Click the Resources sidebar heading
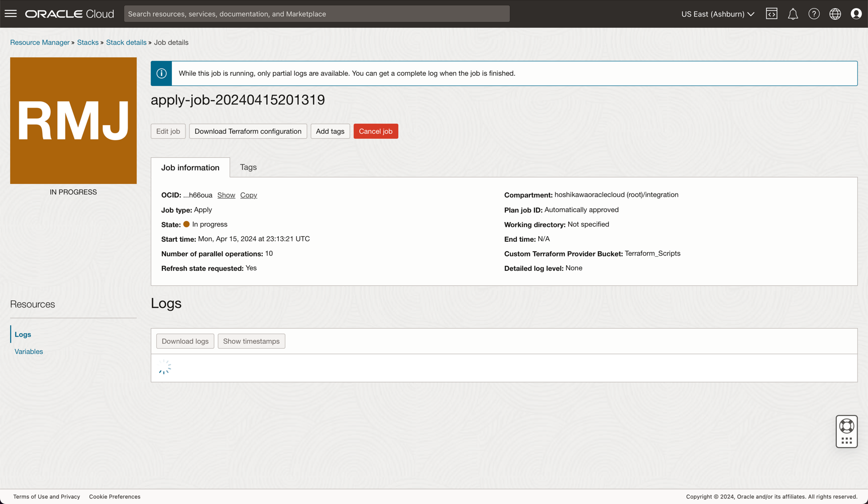868x504 pixels. click(x=33, y=304)
